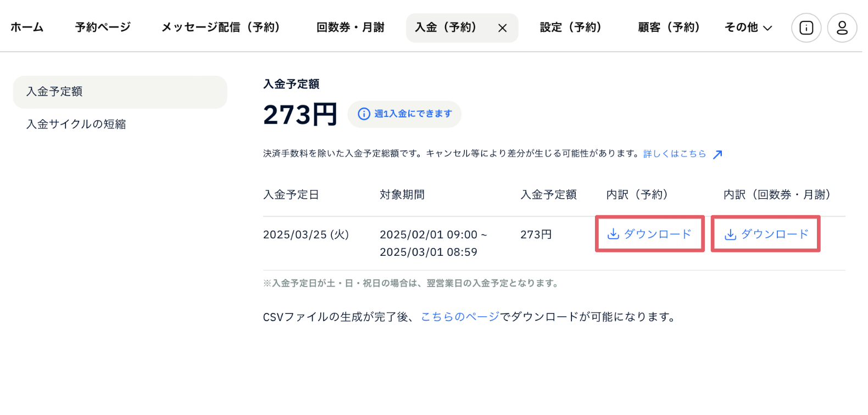
Task: Click the 週1入金にできます badge text
Action: [413, 114]
